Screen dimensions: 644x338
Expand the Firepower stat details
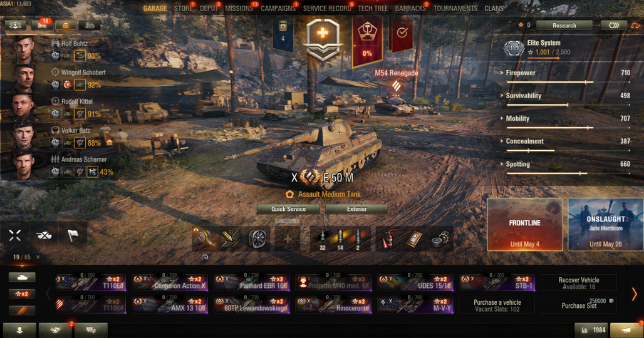point(521,73)
